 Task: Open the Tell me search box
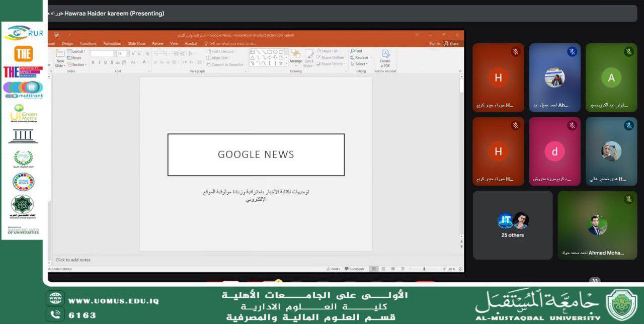point(231,44)
